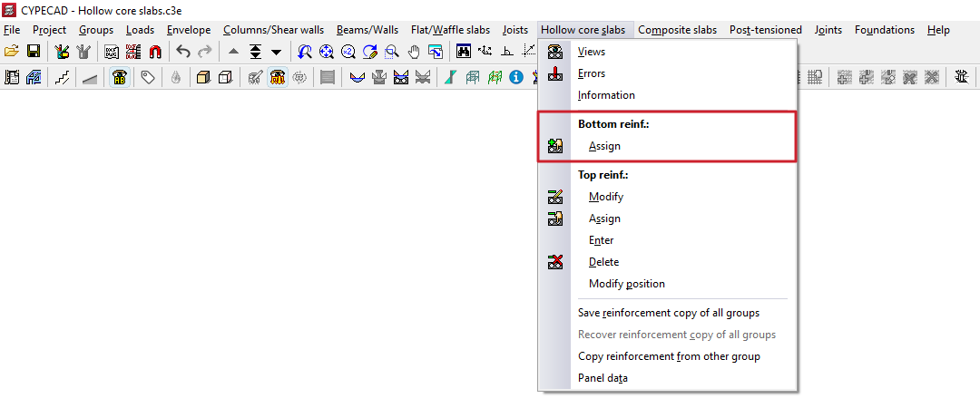
Task: Undo the last action
Action: tap(183, 52)
